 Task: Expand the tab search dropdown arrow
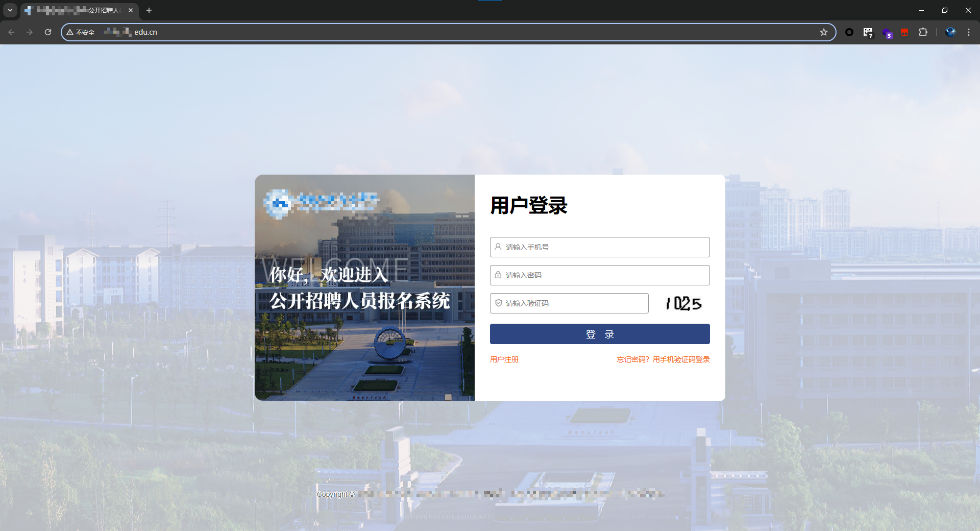pyautogui.click(x=10, y=10)
